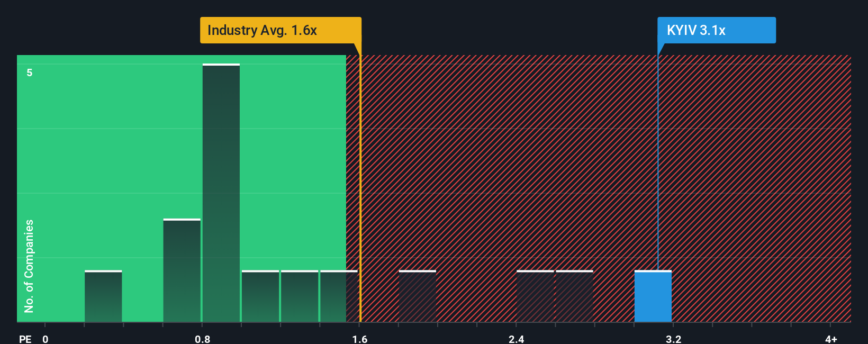Click the Industry Avg. 1.6x label

pyautogui.click(x=281, y=30)
